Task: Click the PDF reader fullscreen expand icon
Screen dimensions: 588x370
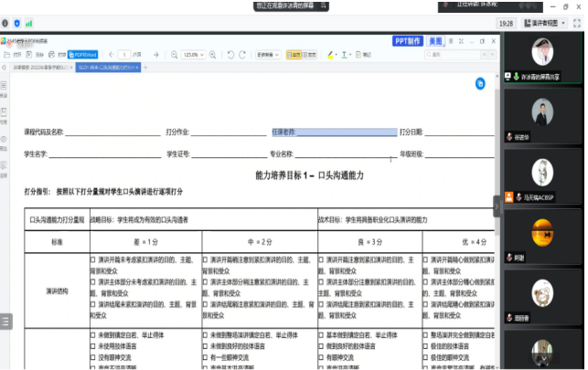Action: (x=461, y=41)
